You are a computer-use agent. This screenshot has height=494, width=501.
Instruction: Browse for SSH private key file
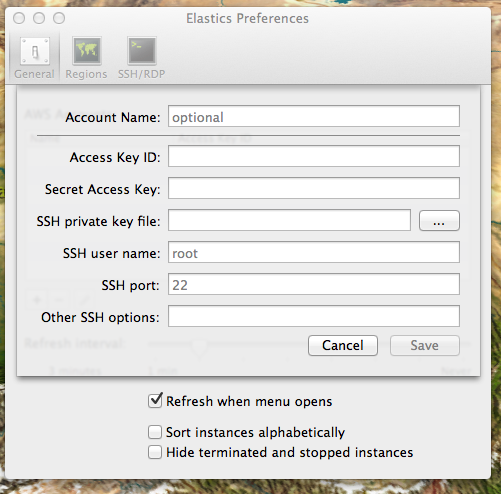439,221
